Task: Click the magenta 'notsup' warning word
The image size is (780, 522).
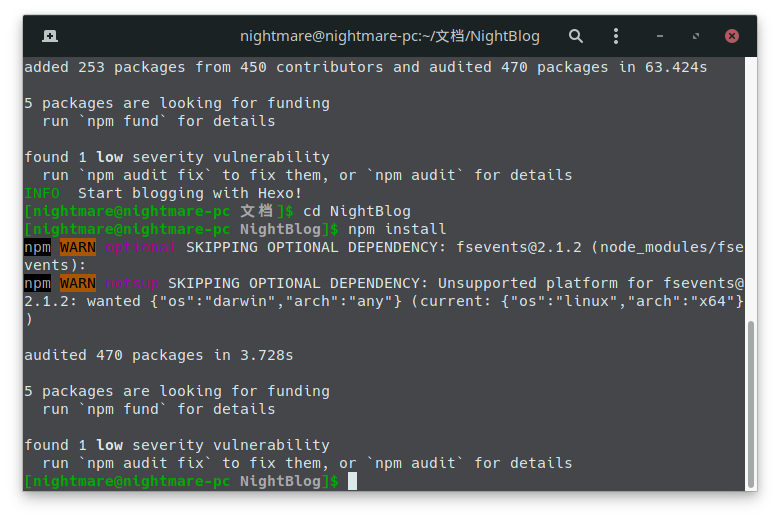Action: point(132,284)
